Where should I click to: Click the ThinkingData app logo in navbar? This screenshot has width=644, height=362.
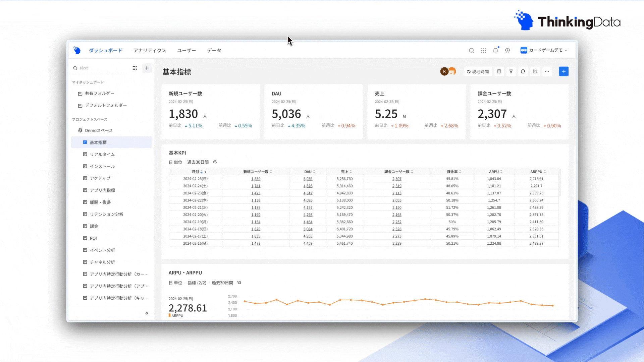pyautogui.click(x=77, y=50)
